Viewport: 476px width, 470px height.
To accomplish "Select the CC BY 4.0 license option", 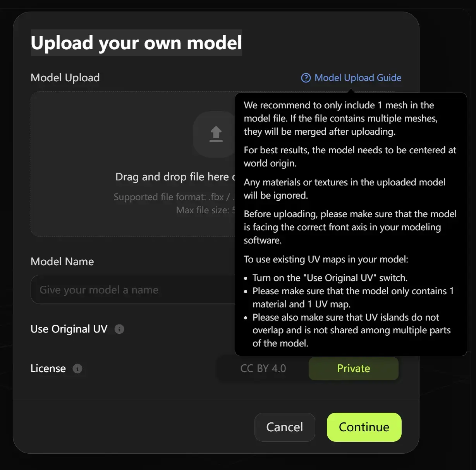I will (x=263, y=369).
